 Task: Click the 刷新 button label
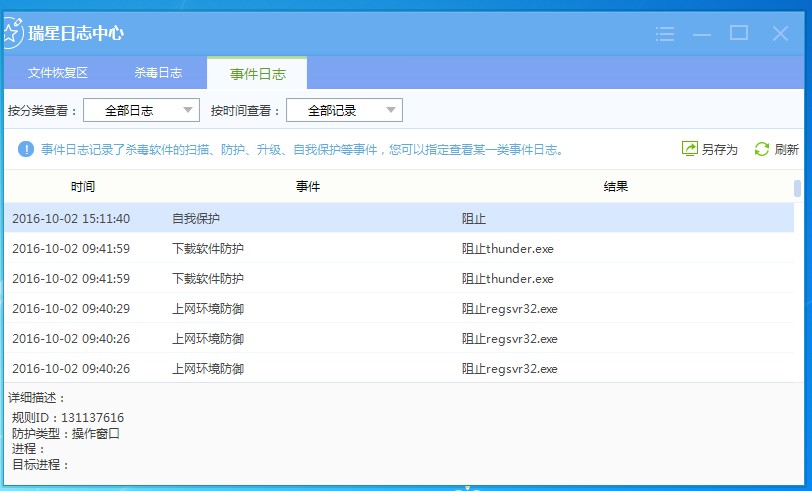(787, 150)
